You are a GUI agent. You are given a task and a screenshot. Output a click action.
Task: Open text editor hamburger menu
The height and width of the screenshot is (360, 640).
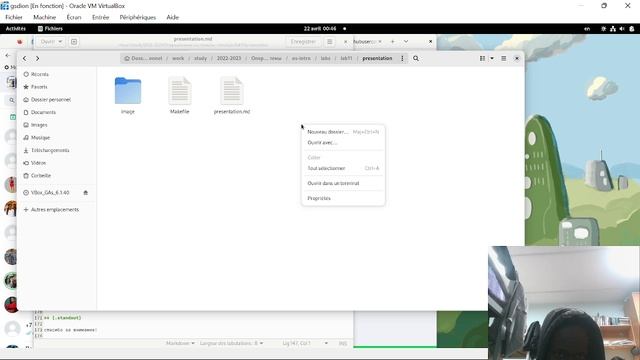click(329, 42)
